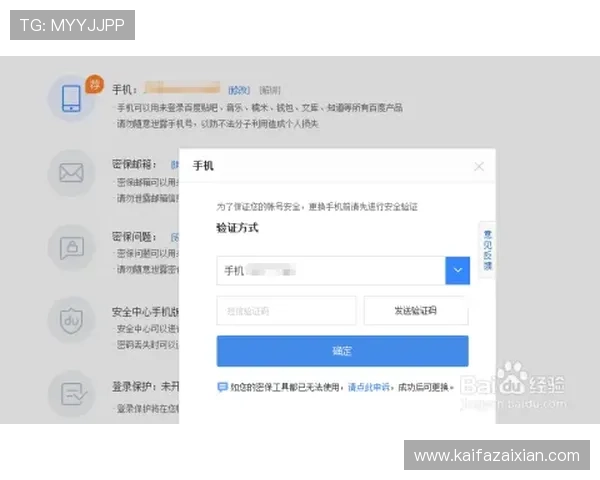Click the link after 密保问题 label

tap(175, 238)
